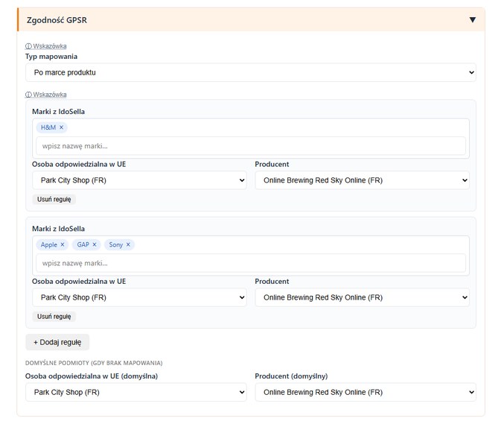Click the Apple brand chip label

pyautogui.click(x=49, y=244)
